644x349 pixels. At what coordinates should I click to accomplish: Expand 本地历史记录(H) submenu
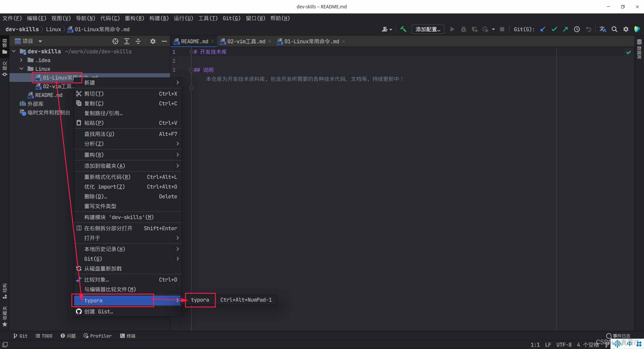point(128,249)
